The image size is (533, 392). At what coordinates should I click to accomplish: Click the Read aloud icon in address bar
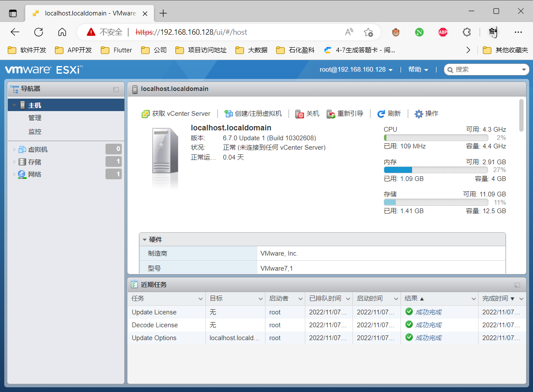349,32
